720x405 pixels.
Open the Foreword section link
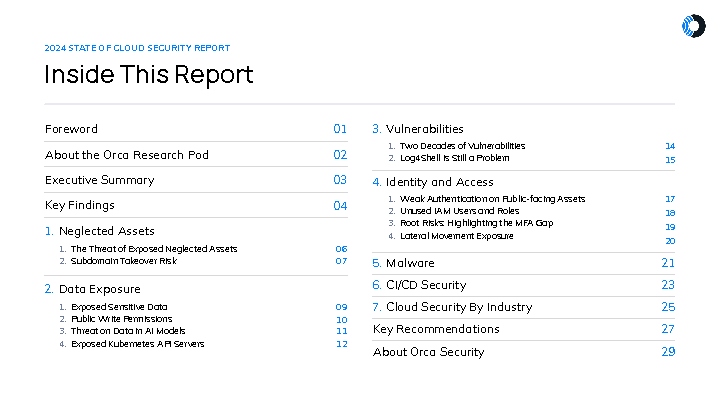(71, 129)
